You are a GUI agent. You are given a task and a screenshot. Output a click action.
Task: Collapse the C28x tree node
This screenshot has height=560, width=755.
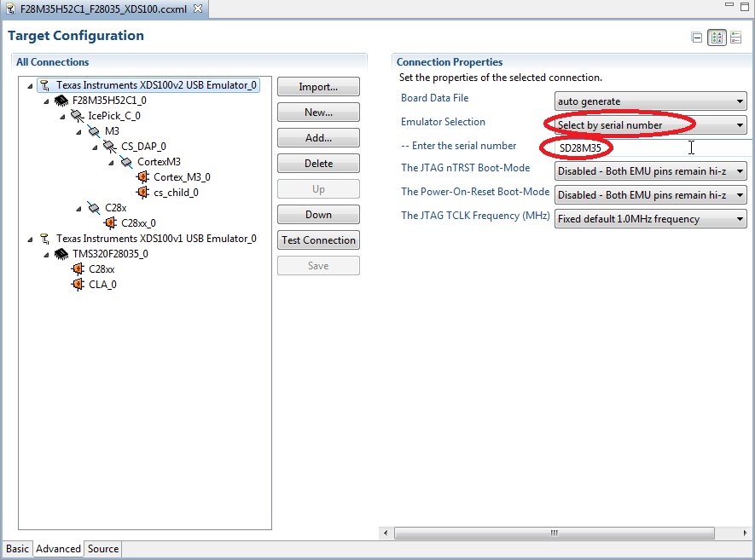click(79, 209)
